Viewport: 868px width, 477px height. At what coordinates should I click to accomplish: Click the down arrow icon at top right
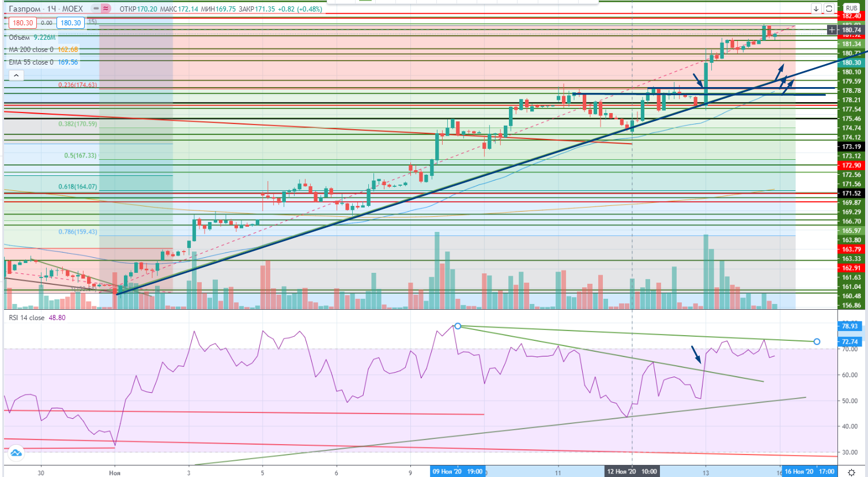(816, 9)
